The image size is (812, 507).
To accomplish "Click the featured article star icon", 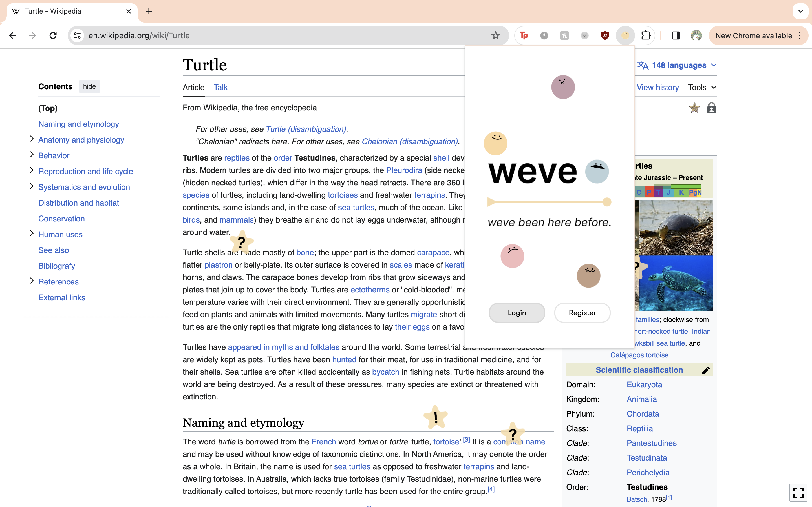I will pos(694,108).
